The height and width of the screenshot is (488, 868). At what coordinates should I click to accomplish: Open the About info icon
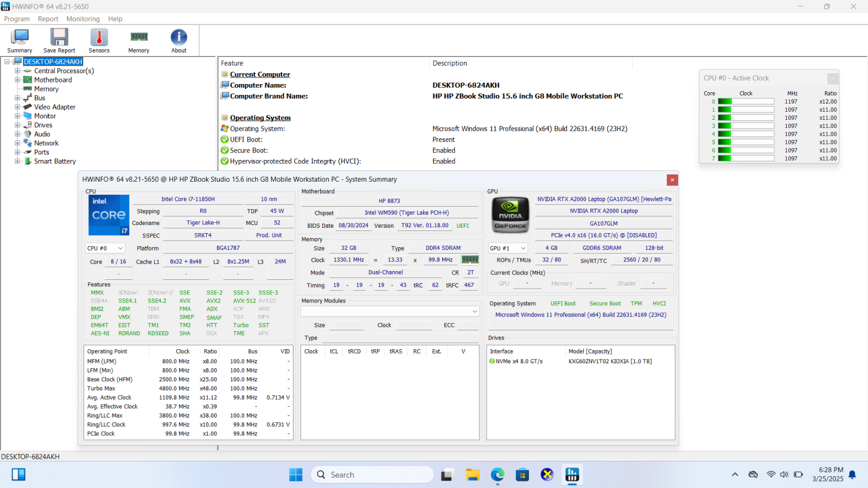[179, 41]
